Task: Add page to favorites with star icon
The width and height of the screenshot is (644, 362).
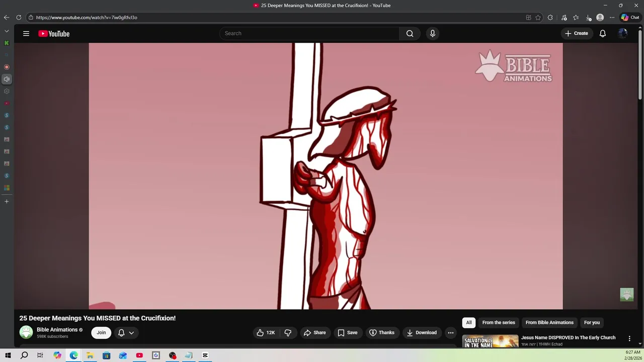Action: coord(538,18)
